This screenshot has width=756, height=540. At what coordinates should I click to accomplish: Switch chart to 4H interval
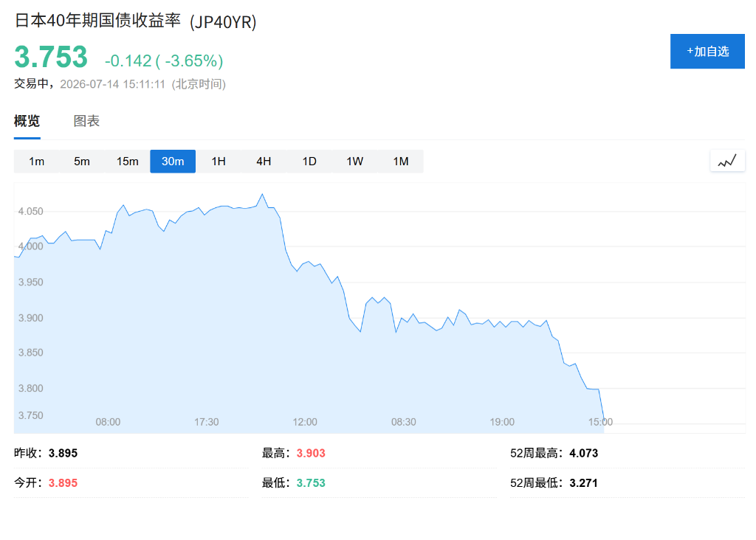[264, 162]
